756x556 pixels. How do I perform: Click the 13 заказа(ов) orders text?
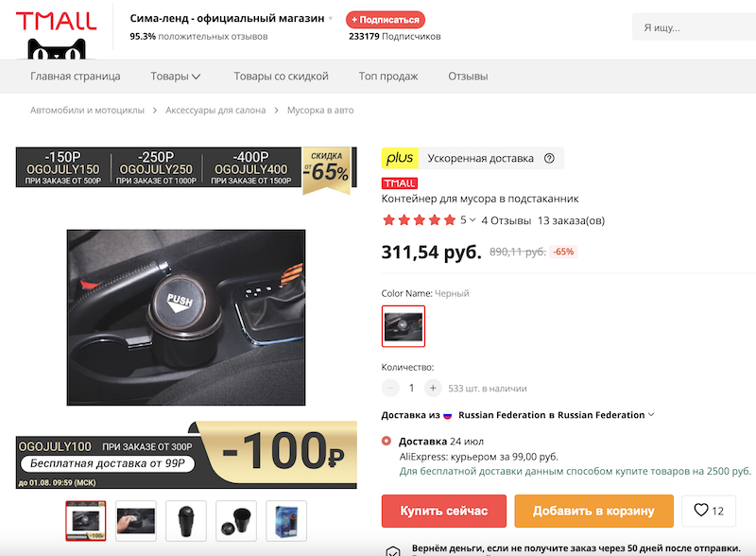[571, 220]
